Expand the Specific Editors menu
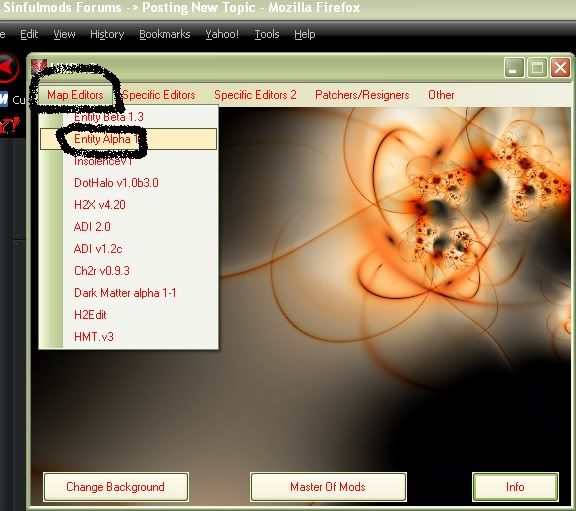This screenshot has height=511, width=576. point(158,95)
